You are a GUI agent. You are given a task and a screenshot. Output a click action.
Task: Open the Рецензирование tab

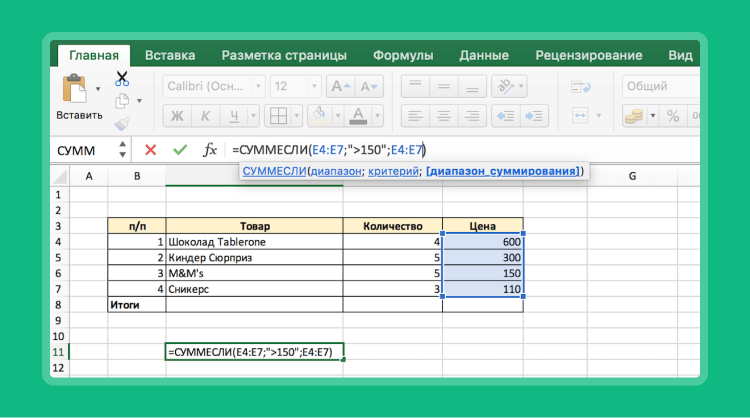[589, 55]
